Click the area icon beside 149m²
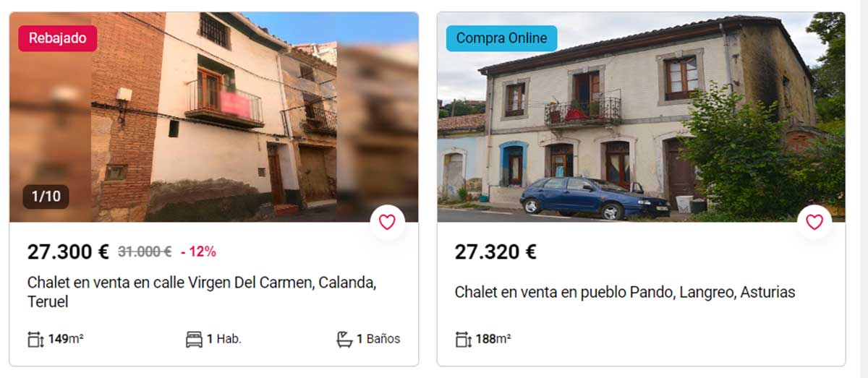868x378 pixels. (x=35, y=339)
